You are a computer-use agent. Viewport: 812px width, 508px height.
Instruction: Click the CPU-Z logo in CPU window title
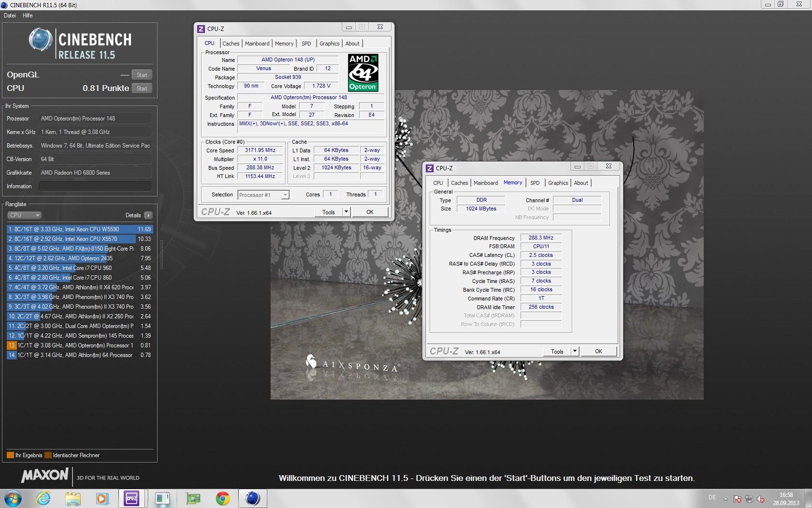(x=201, y=29)
